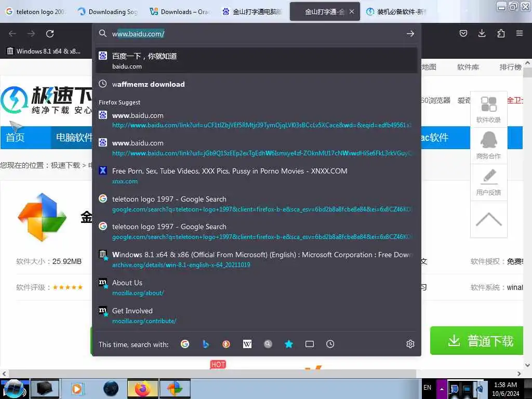Search with Wikipedia one-off icon
532x399 pixels.
point(247,344)
